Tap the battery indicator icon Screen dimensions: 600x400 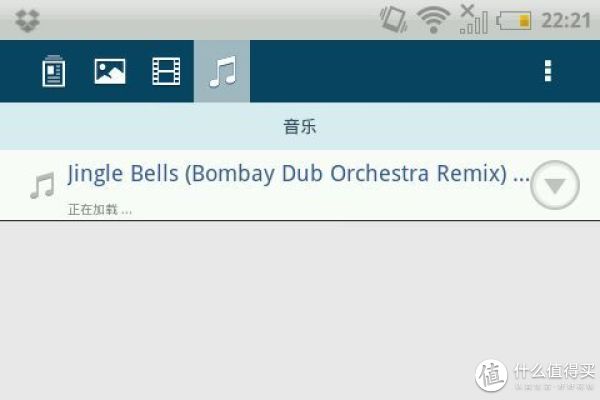coord(514,21)
